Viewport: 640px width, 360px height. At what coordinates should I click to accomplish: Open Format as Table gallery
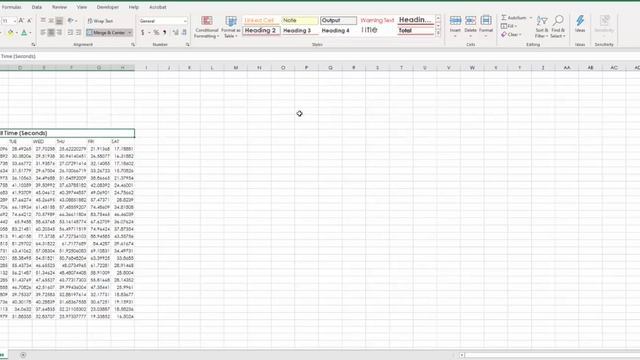point(231,27)
